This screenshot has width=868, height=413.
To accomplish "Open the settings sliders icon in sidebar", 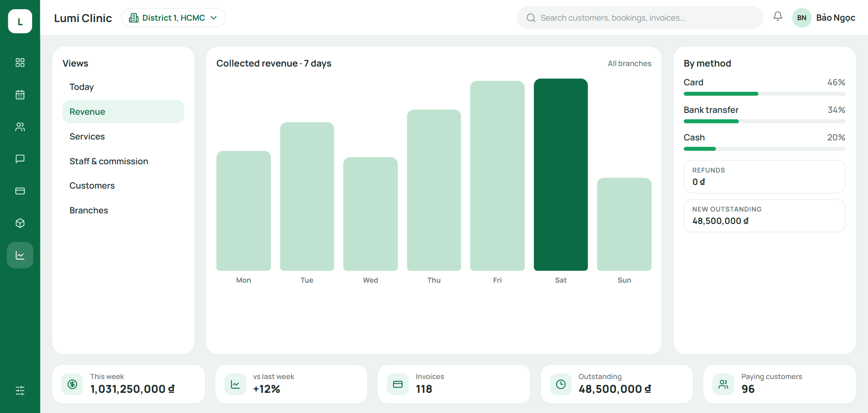I will (20, 391).
